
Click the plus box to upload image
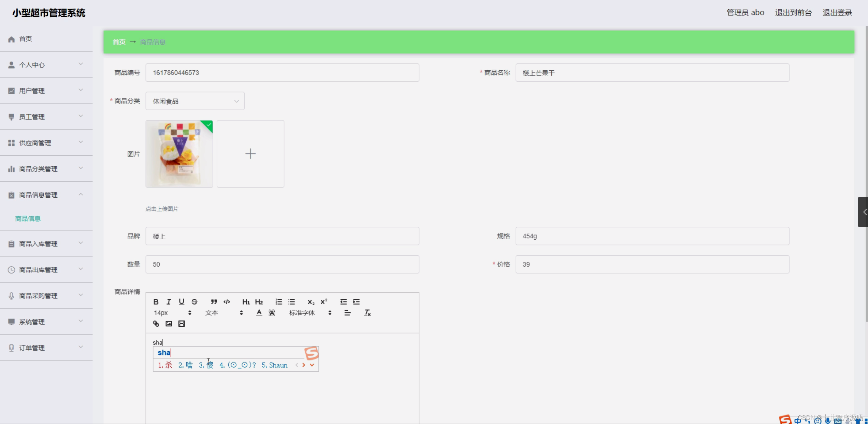click(x=250, y=154)
